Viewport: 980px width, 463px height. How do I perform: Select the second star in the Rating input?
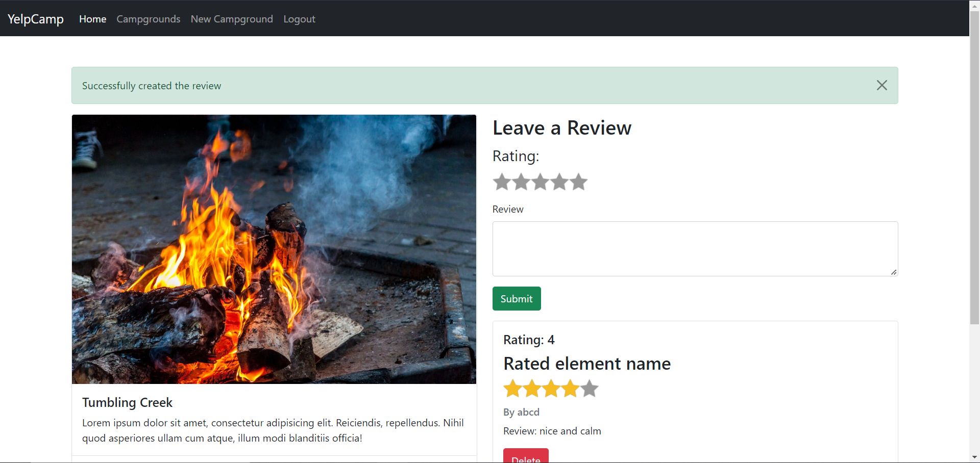pyautogui.click(x=521, y=182)
